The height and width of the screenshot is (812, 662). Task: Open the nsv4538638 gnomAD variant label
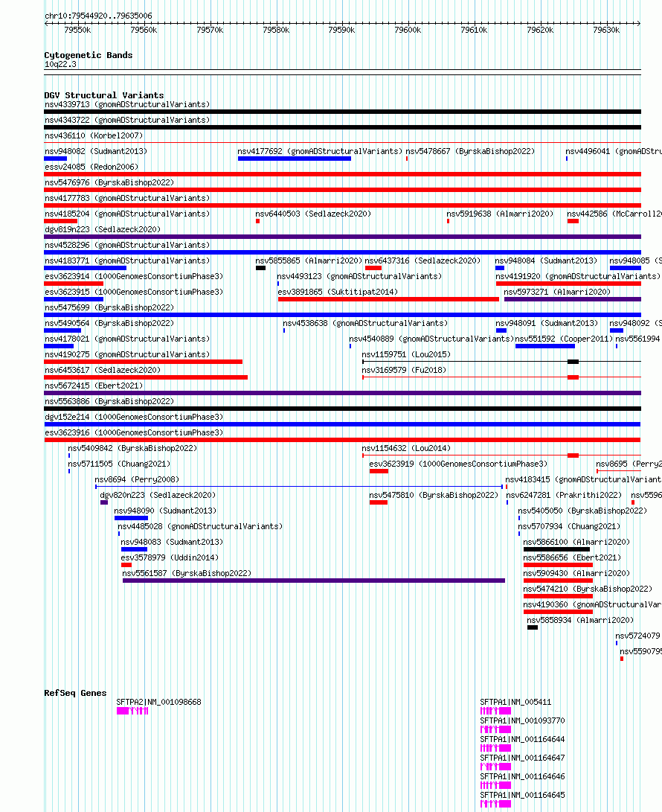pyautogui.click(x=365, y=323)
